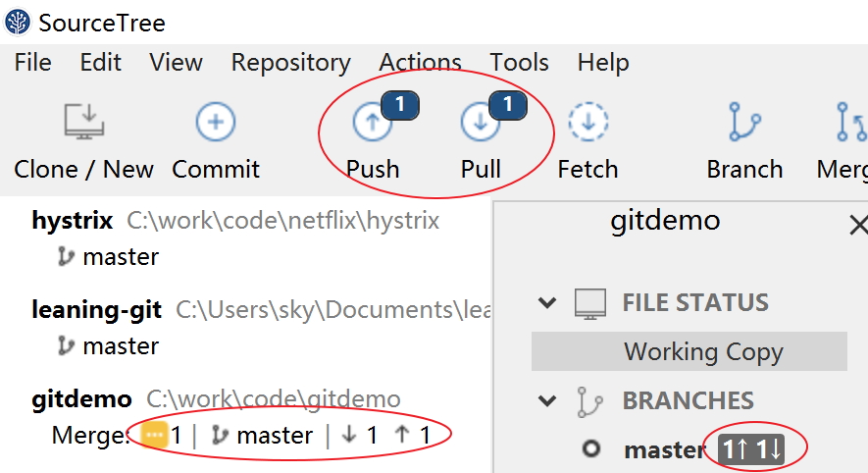Open the hystrix repository bookmark
Image resolution: width=868 pixels, height=473 pixels.
73,221
